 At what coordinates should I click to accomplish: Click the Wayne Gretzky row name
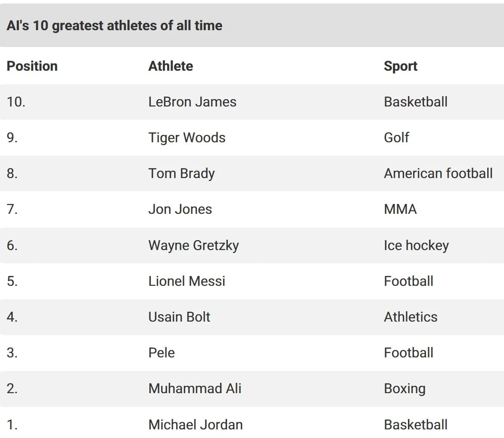click(x=193, y=246)
